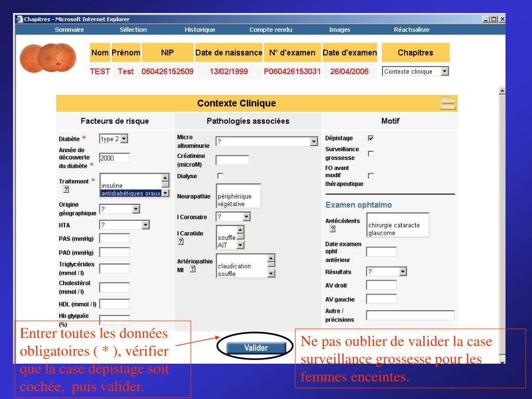Image resolution: width=532 pixels, height=399 pixels.
Task: Open the Sommaire menu
Action: (69, 30)
